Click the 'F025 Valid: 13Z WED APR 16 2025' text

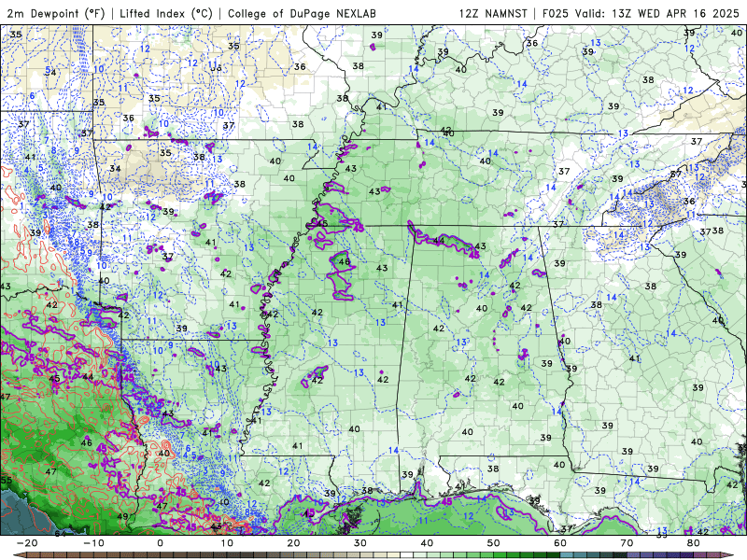[641, 13]
